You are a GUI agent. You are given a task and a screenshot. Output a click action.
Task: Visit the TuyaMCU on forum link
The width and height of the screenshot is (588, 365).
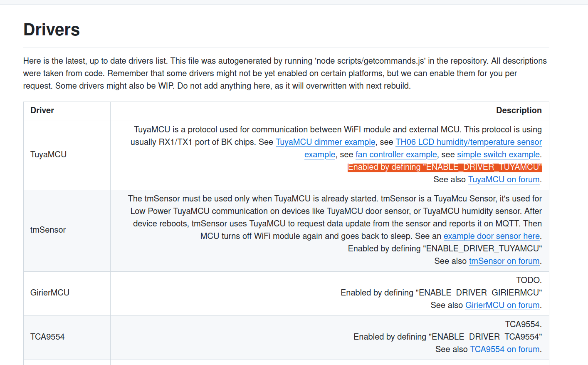504,180
